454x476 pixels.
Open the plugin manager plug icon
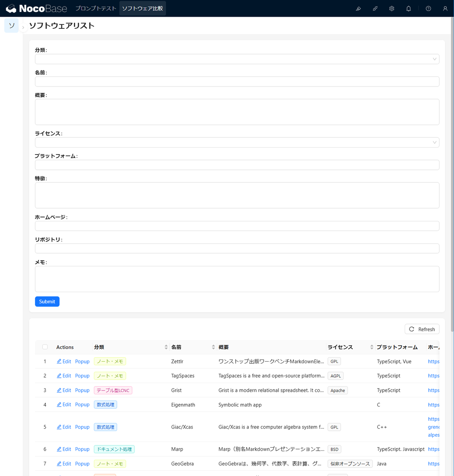[x=375, y=9]
